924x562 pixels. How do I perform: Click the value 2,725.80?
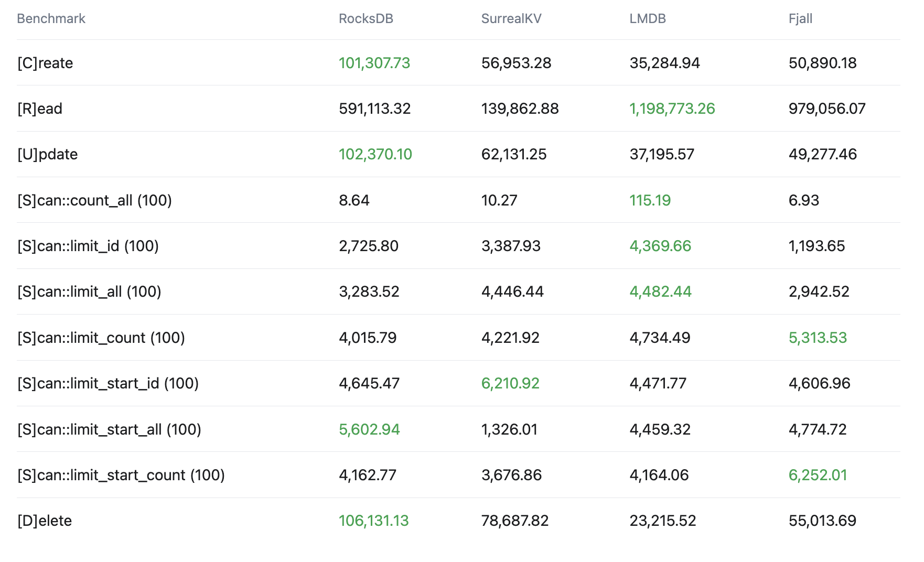click(x=369, y=246)
